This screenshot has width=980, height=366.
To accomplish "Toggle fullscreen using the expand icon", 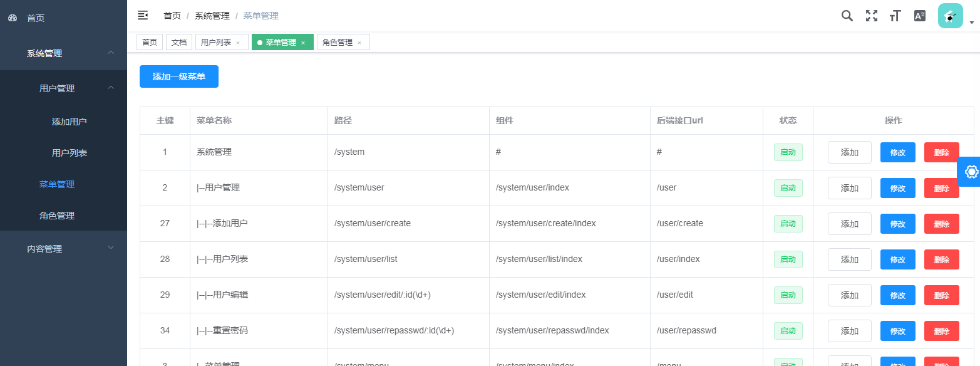I will 871,16.
